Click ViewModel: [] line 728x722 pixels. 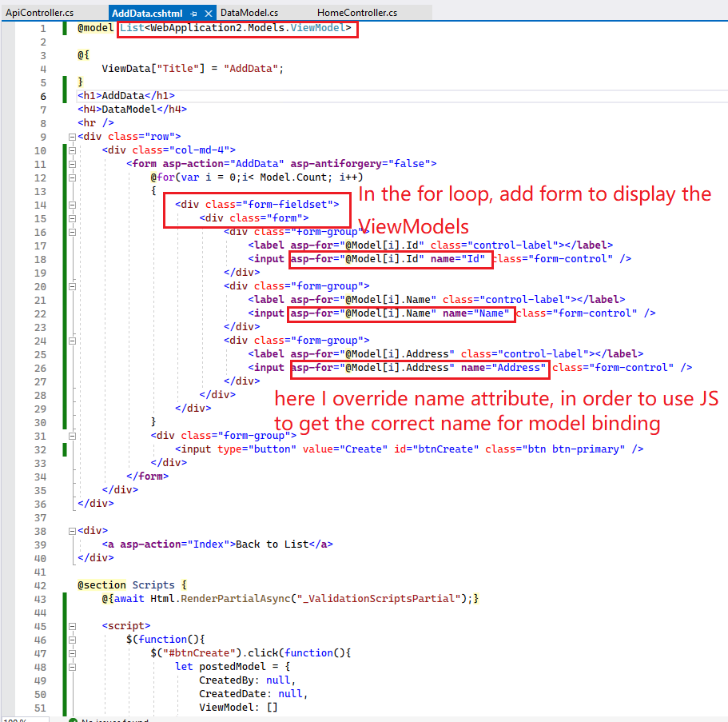click(239, 707)
